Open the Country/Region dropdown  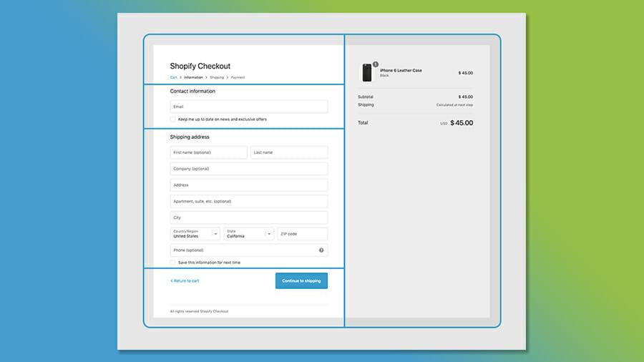pos(195,234)
